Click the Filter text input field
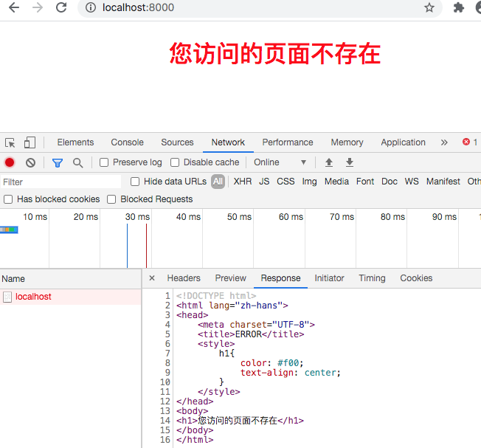 pos(59,182)
